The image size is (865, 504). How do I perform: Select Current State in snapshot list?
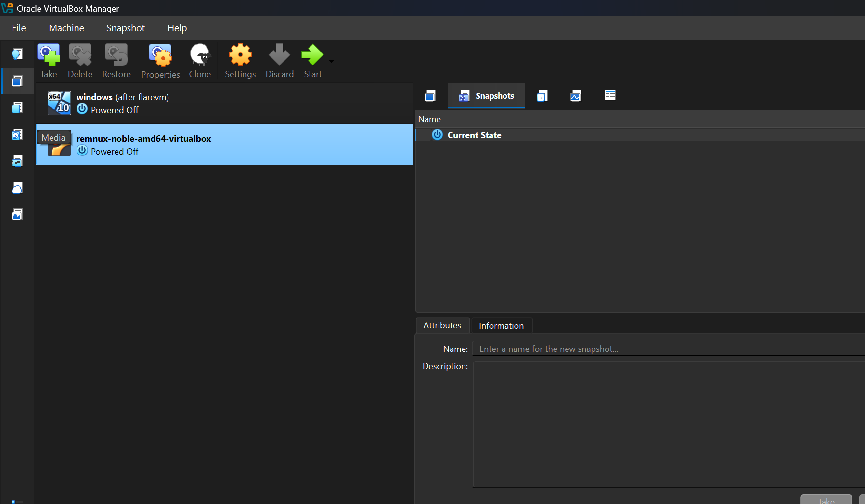click(x=474, y=135)
